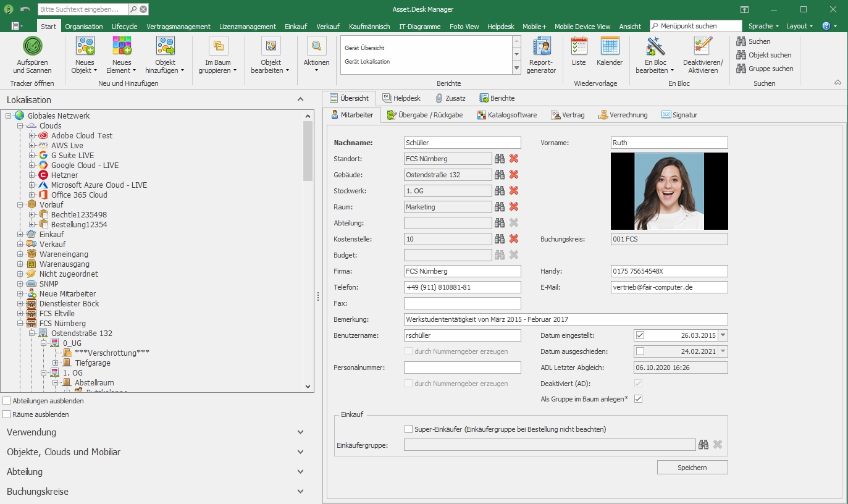Image resolution: width=848 pixels, height=504 pixels.
Task: Click the Bemerkung text field
Action: (x=565, y=319)
